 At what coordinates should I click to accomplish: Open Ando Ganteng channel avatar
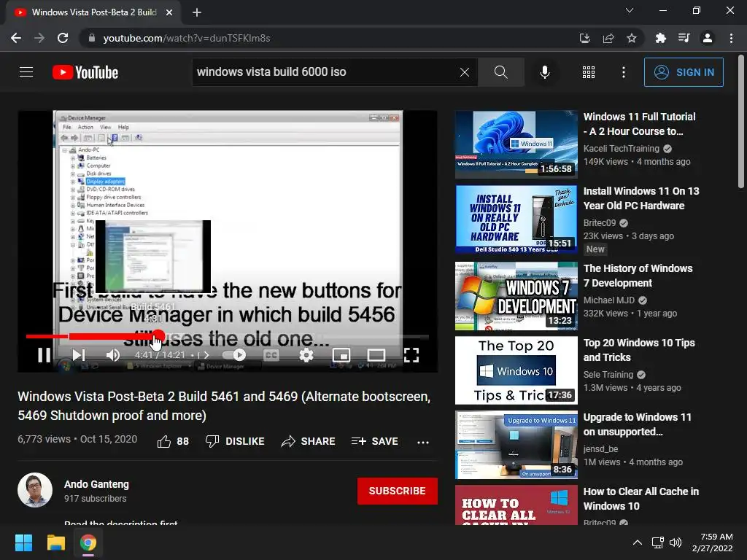(x=35, y=490)
